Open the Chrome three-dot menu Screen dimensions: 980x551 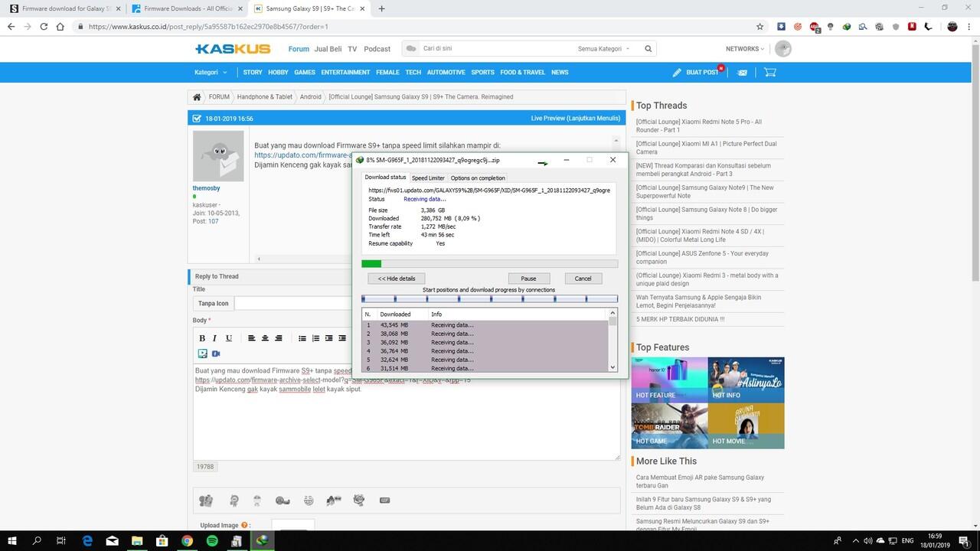tap(969, 26)
